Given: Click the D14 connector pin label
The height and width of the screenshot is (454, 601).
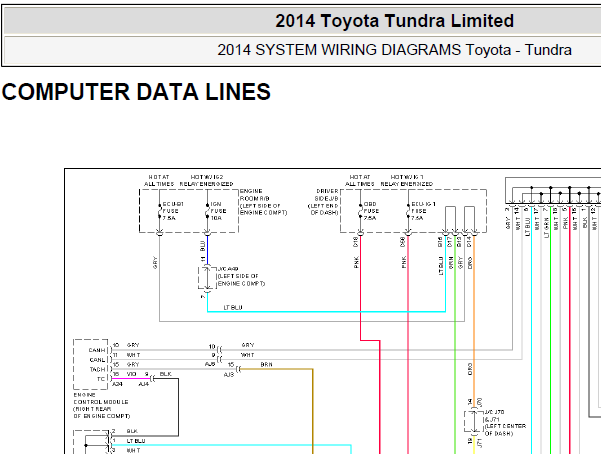Looking at the screenshot, I should tap(469, 242).
